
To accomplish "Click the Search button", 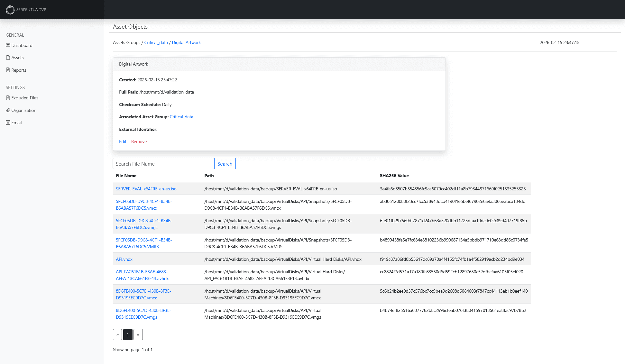I will pyautogui.click(x=225, y=163).
